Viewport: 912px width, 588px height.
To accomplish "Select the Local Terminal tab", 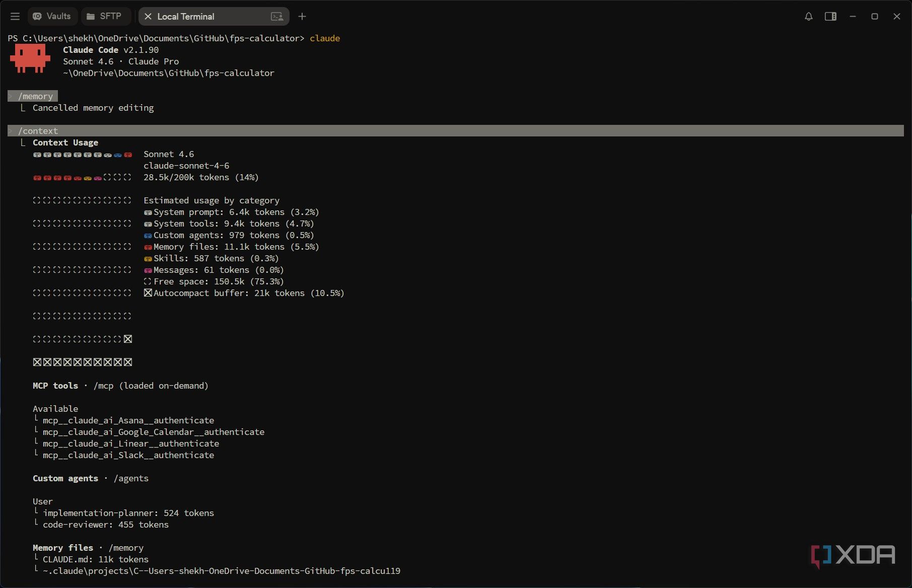I will [x=214, y=17].
